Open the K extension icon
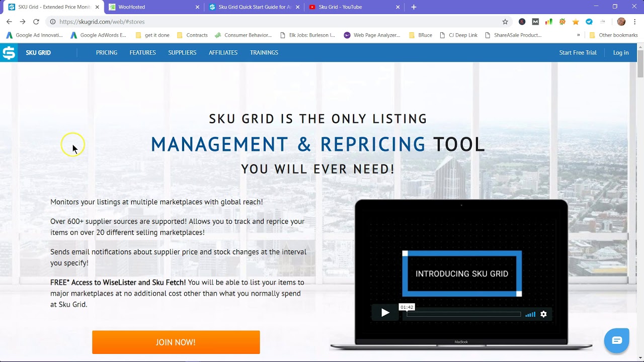 click(522, 22)
